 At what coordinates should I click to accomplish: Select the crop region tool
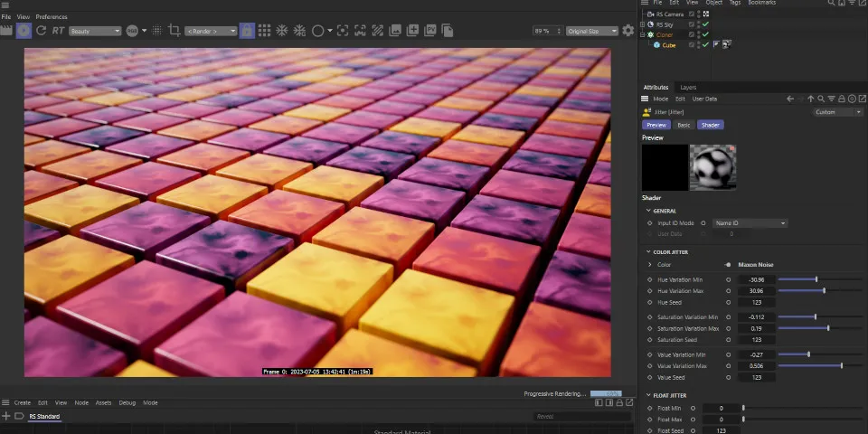[175, 31]
